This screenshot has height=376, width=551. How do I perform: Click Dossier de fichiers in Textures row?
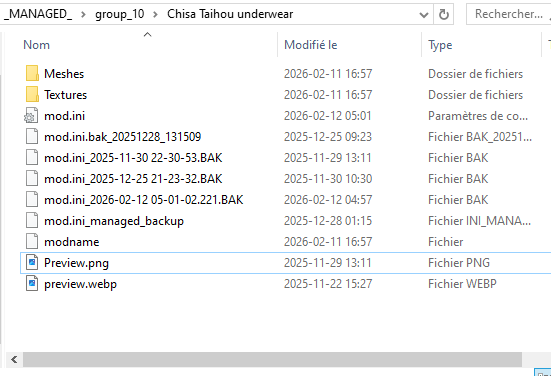click(x=475, y=95)
